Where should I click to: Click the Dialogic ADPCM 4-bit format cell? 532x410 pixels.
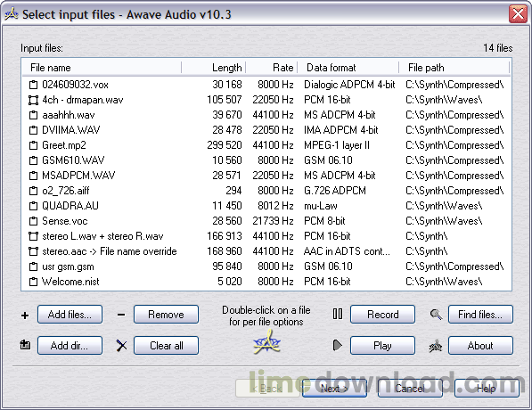pos(349,85)
